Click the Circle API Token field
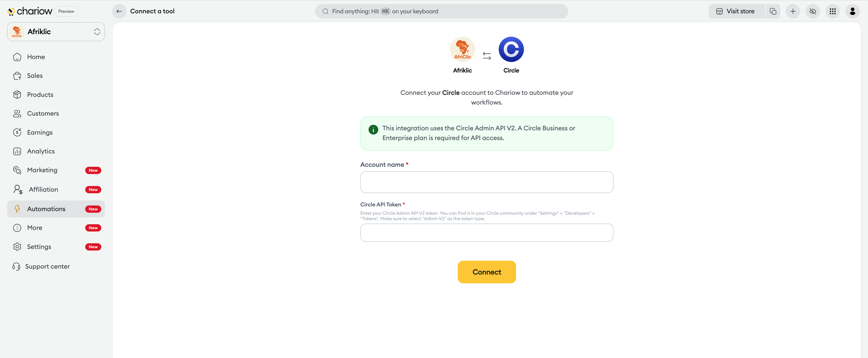The height and width of the screenshot is (358, 868). coord(486,232)
